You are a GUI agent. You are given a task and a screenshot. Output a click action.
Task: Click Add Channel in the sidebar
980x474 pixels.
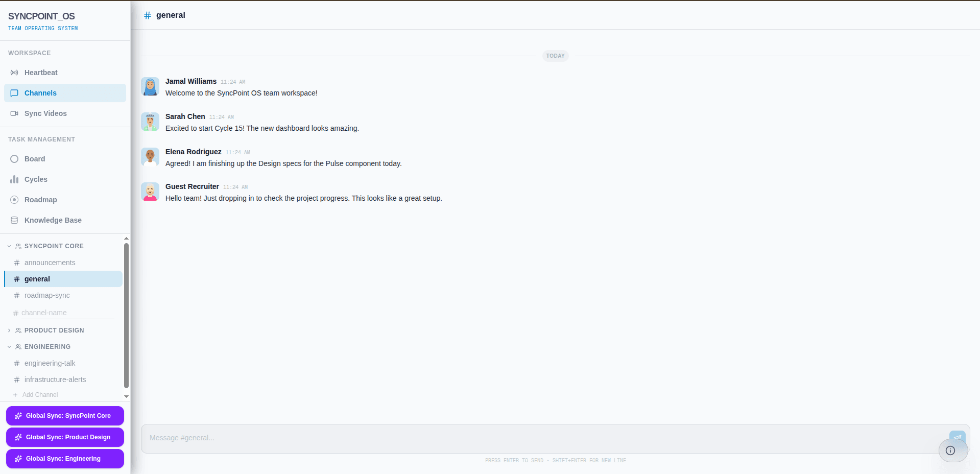point(40,395)
